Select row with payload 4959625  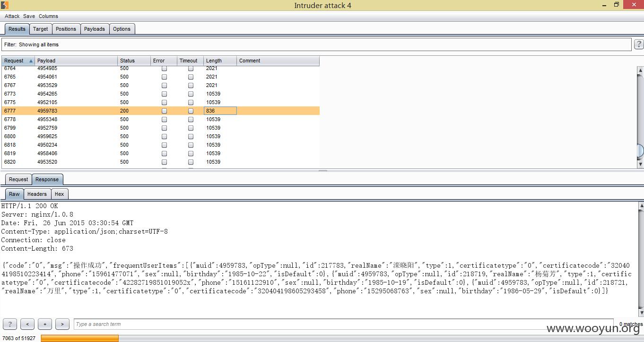click(x=160, y=136)
